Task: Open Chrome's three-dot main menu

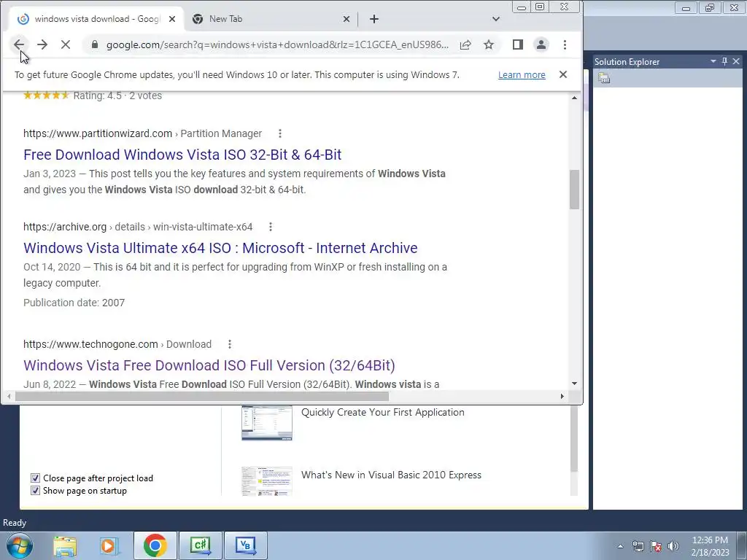Action: (565, 44)
